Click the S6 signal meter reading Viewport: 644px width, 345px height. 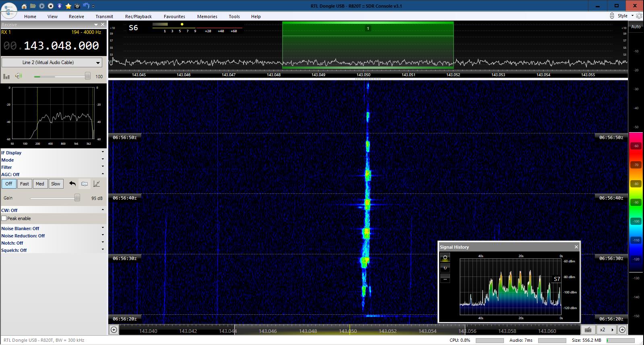click(133, 28)
